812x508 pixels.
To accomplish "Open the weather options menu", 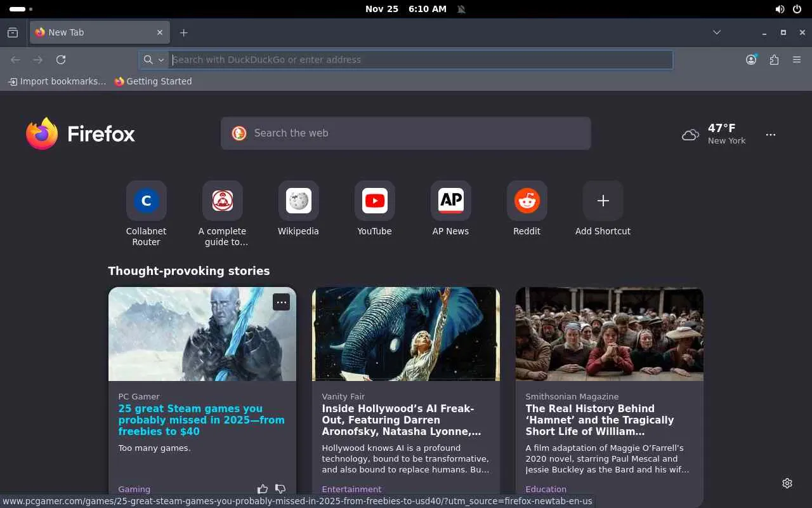I will [771, 135].
